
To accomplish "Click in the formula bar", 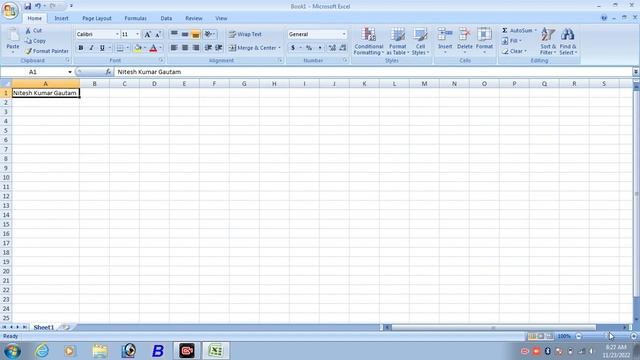I will 373,72.
